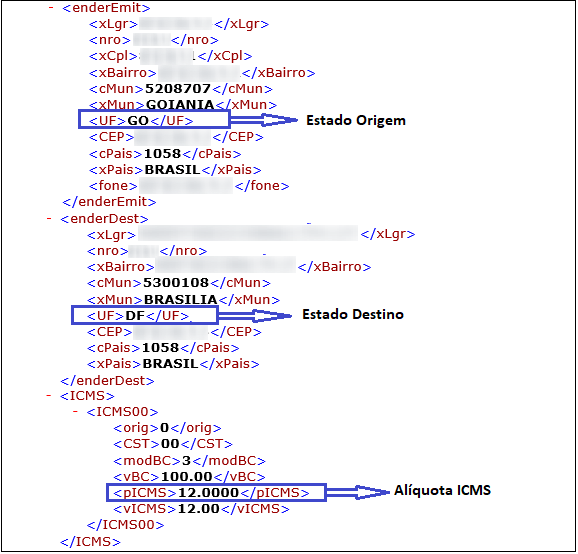Image resolution: width=578 pixels, height=554 pixels.
Task: Select the UF value DF
Action: 135,316
